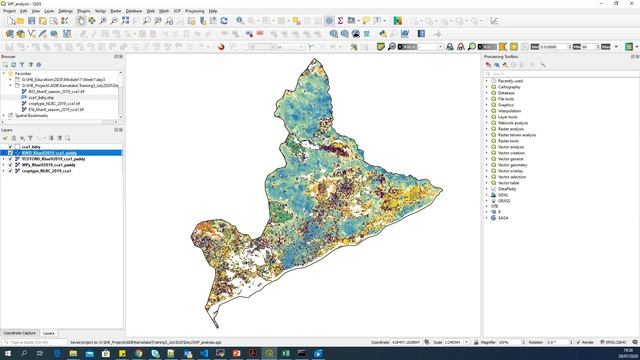Expand the GDAL provider group
Screen dimensions: 640x360
pos(487,195)
